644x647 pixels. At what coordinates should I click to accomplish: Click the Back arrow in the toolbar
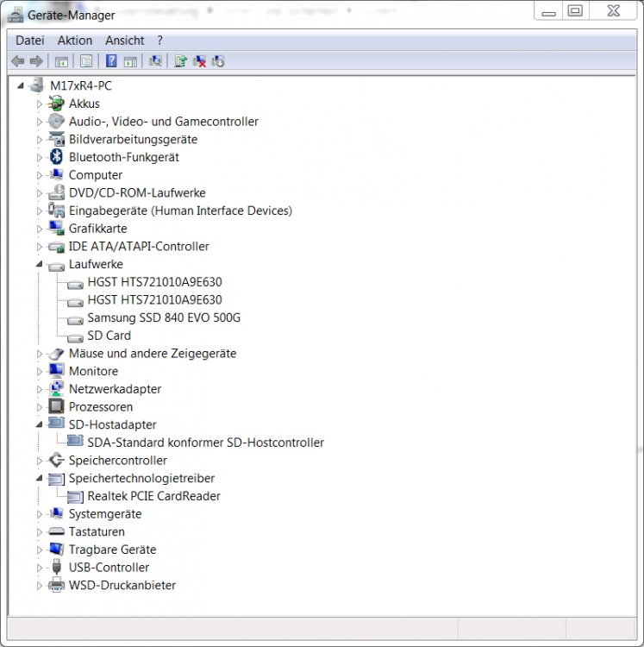[x=17, y=61]
